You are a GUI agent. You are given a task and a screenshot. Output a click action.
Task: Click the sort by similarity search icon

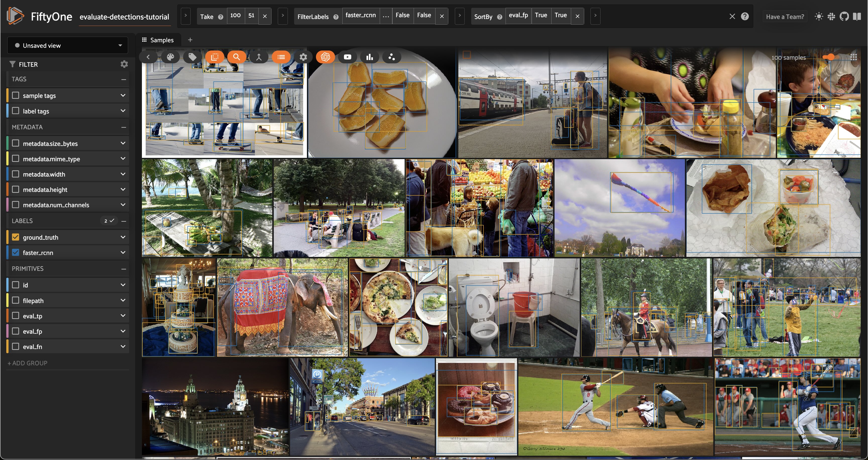[237, 57]
